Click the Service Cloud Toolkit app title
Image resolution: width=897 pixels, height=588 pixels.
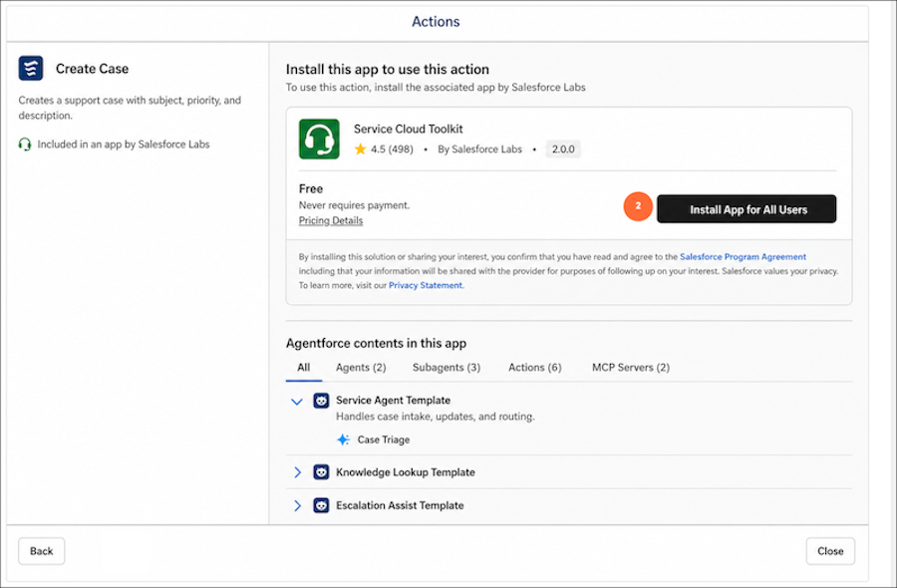[x=408, y=130]
